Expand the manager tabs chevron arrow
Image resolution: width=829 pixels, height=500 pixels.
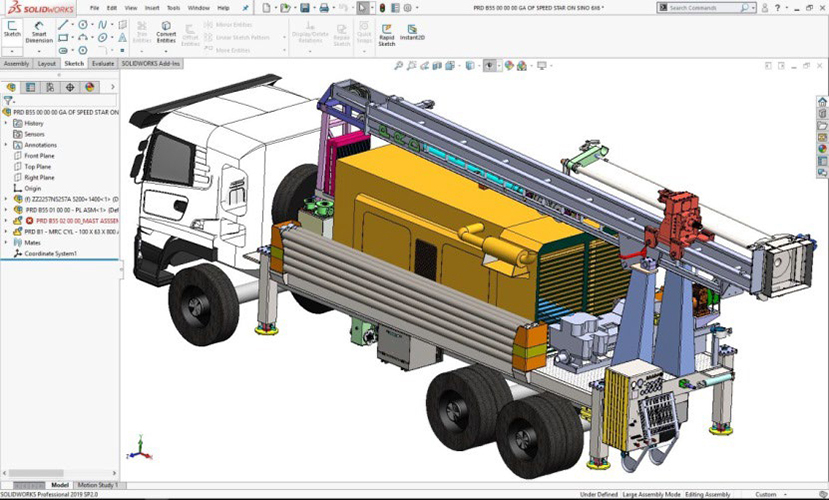[112, 87]
